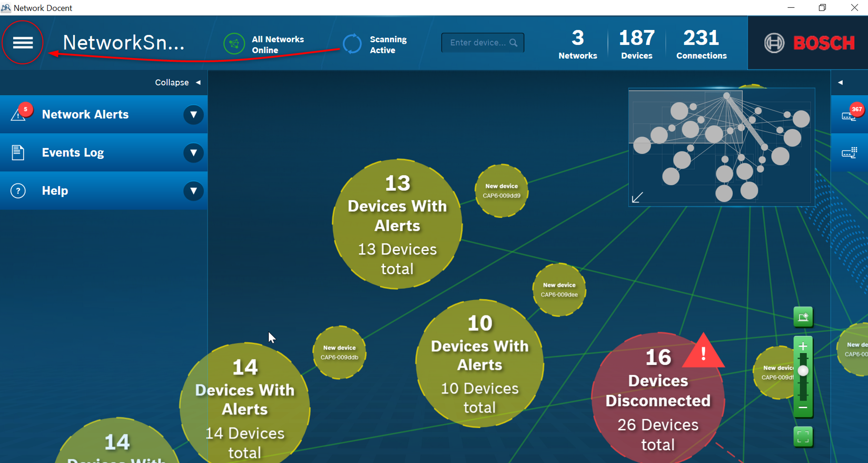The height and width of the screenshot is (463, 868).
Task: Open the hamburger main menu
Action: click(x=23, y=42)
